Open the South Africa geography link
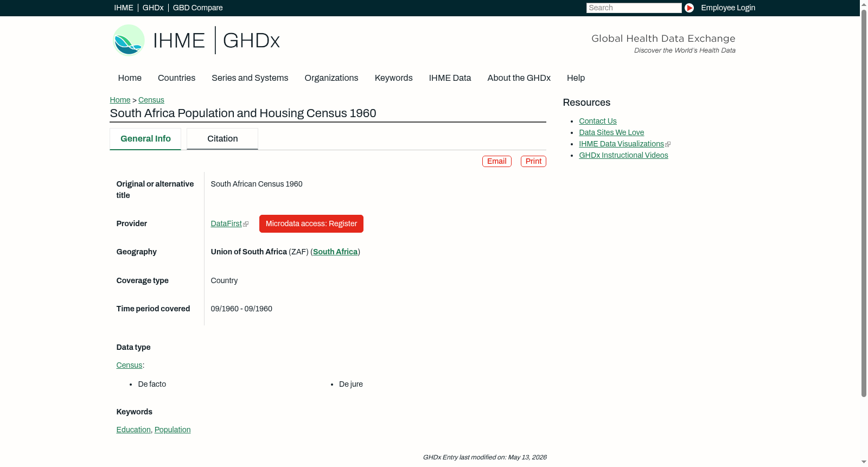Viewport: 868px width, 467px height. tap(335, 252)
